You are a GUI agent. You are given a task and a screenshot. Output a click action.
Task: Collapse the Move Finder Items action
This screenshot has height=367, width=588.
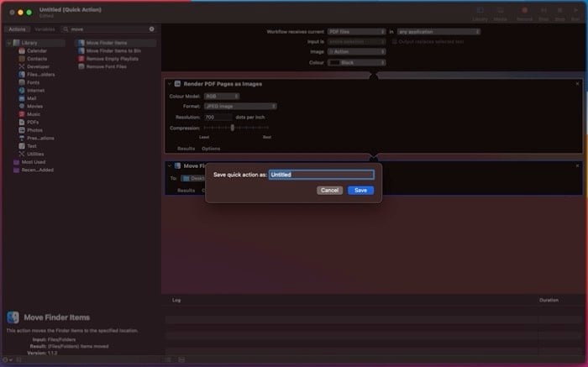point(170,165)
